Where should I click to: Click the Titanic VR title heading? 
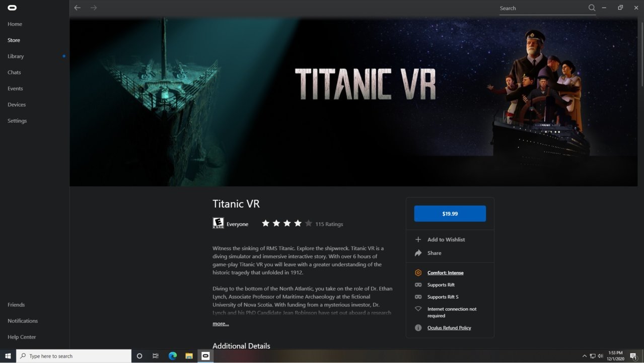(x=236, y=204)
